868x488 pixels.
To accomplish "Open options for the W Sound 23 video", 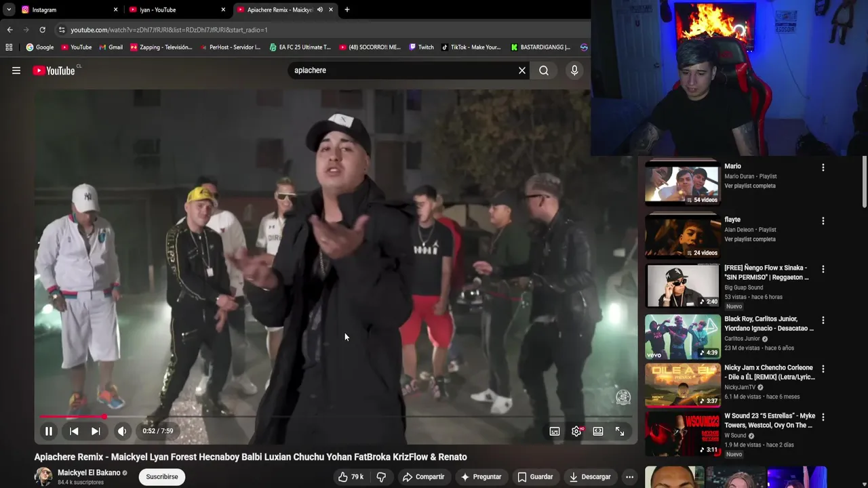I will click(x=823, y=418).
